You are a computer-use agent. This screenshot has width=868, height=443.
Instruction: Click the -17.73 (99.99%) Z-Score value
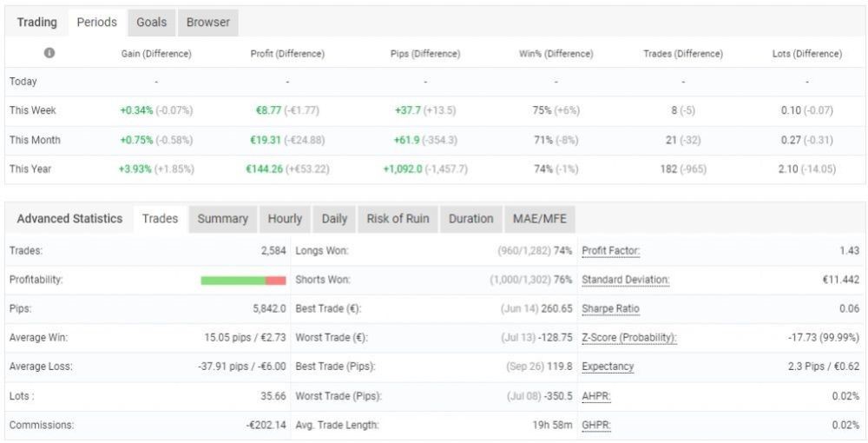click(x=824, y=338)
